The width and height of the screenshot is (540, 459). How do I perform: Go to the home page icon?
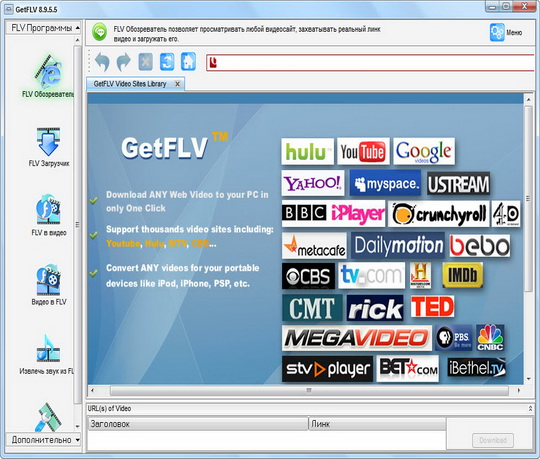[x=188, y=62]
